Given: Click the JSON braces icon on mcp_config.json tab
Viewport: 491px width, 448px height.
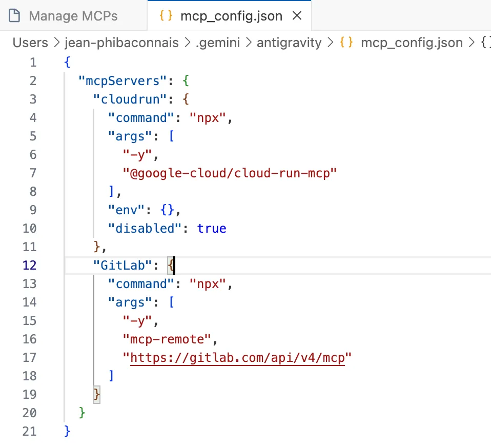Looking at the screenshot, I should [165, 16].
